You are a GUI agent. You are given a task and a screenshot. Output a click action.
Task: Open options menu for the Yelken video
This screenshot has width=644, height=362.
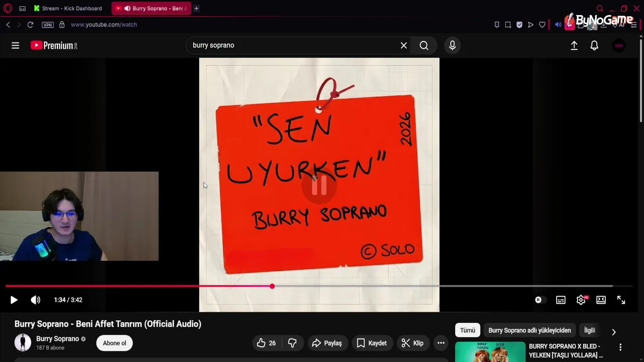pos(620,347)
